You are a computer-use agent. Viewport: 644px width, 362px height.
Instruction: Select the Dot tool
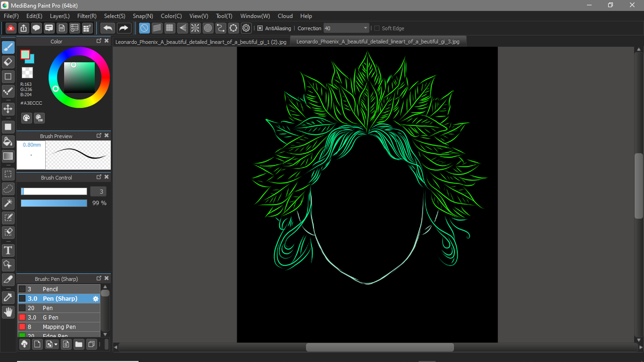(8, 91)
